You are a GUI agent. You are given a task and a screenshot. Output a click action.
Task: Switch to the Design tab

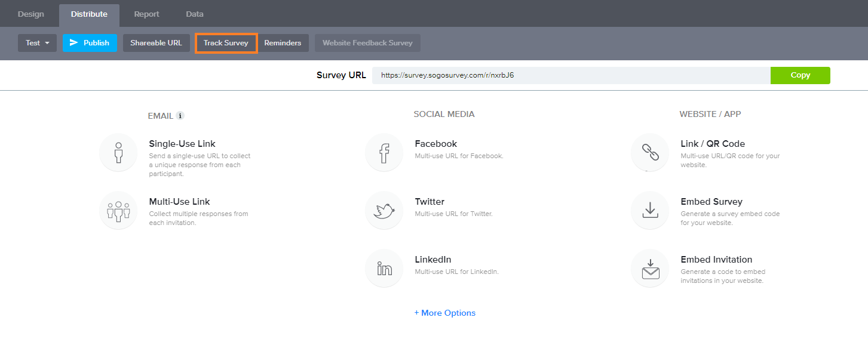click(x=31, y=14)
